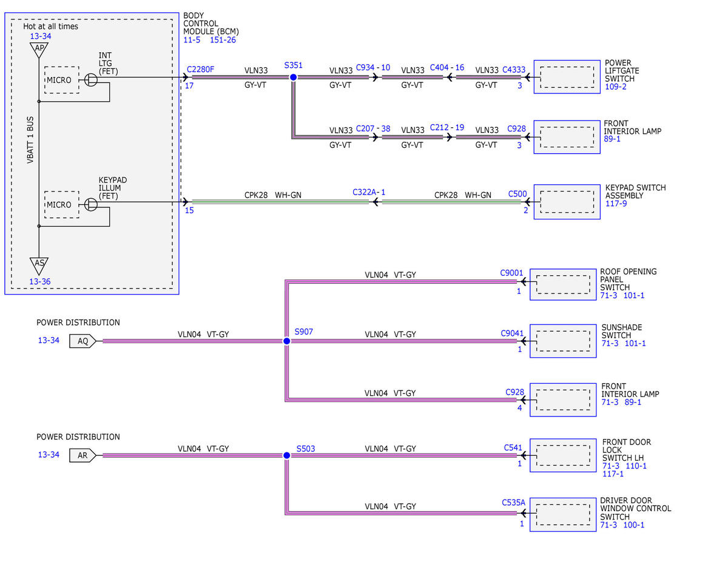
Task: Click 'KEYPAD SWITCH ASSEMBLY' component name
Action: tap(635, 192)
